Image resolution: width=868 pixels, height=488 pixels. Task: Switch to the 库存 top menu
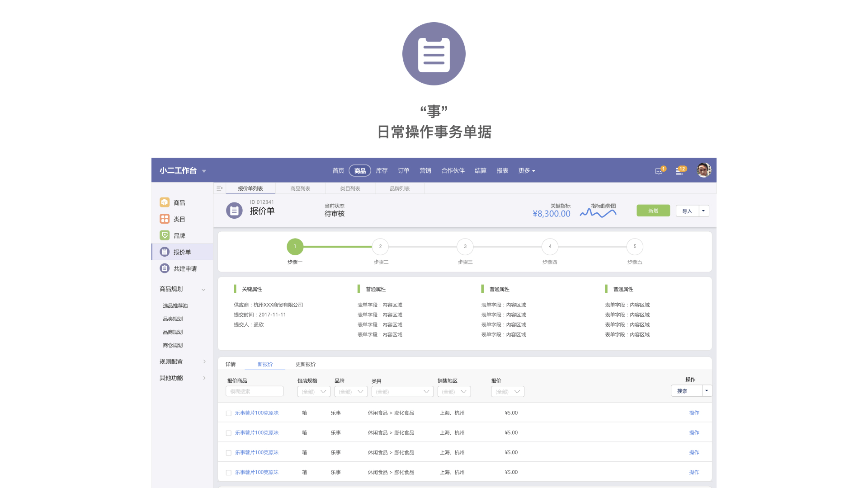pos(382,171)
